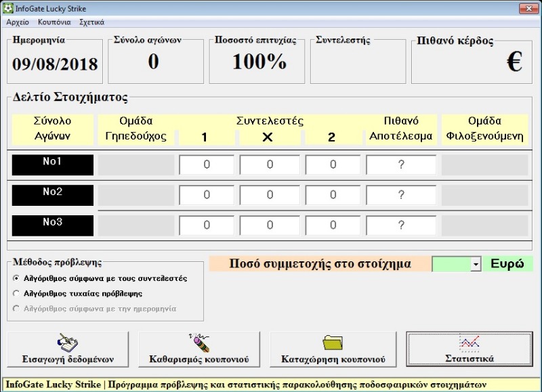This screenshot has height=392, width=542.
Task: Click the No1 match row button
Action: (53, 165)
